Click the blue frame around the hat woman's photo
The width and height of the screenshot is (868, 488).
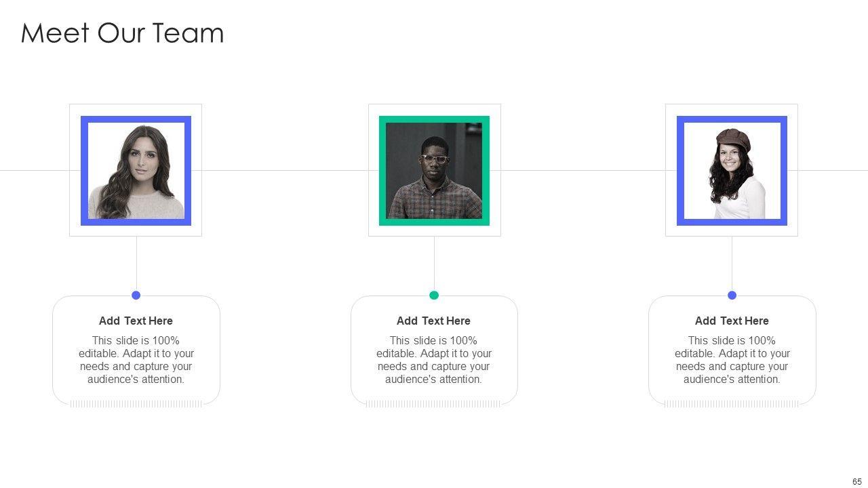pos(680,171)
